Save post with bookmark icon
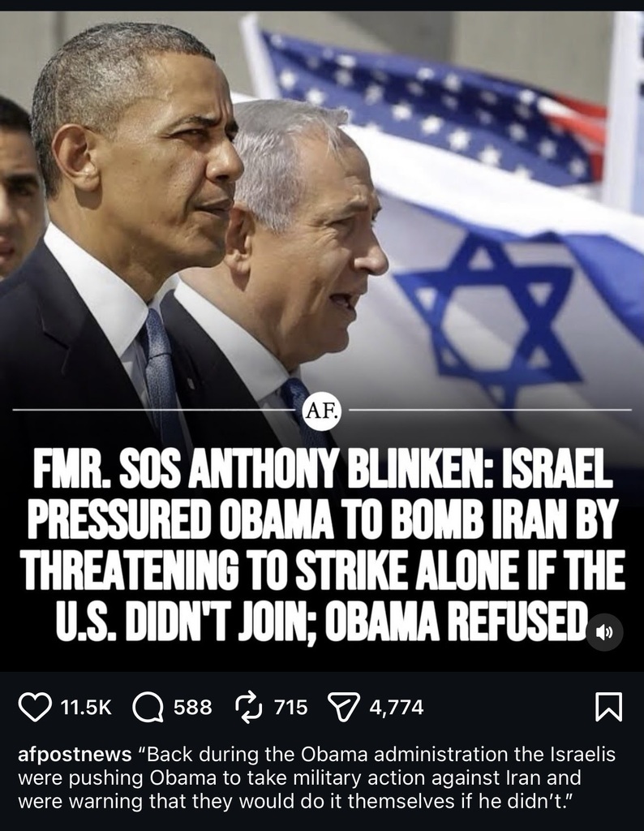This screenshot has width=644, height=831. [x=608, y=708]
